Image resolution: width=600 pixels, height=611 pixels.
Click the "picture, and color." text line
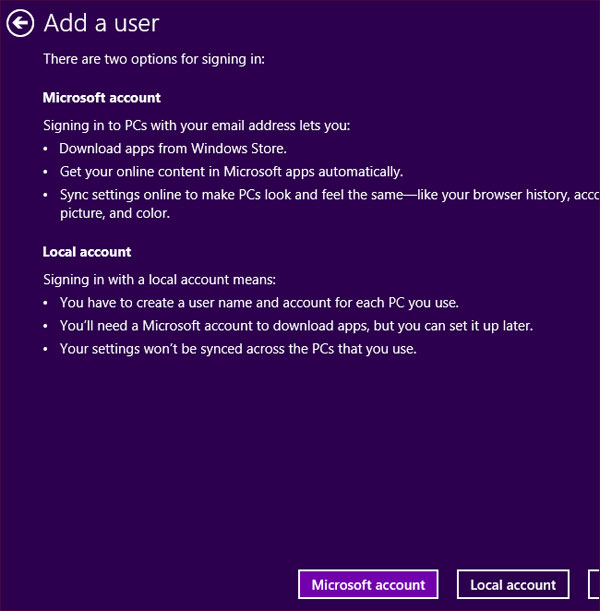pyautogui.click(x=114, y=213)
